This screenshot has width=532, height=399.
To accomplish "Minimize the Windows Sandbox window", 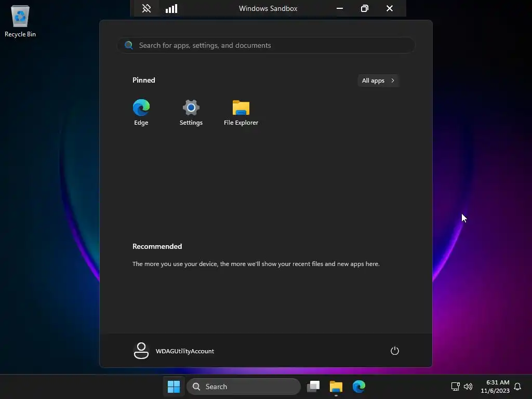I will pos(340,8).
